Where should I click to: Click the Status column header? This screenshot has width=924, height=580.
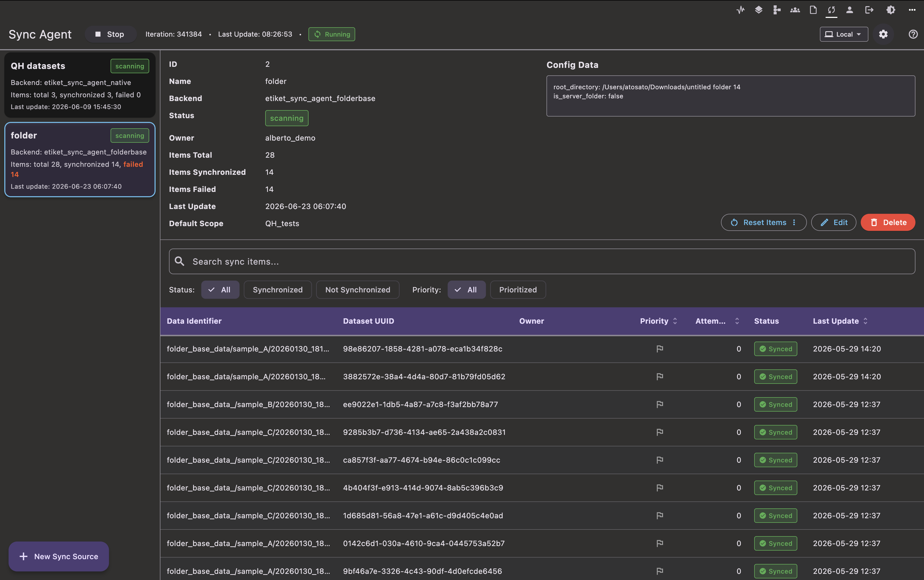tap(766, 321)
